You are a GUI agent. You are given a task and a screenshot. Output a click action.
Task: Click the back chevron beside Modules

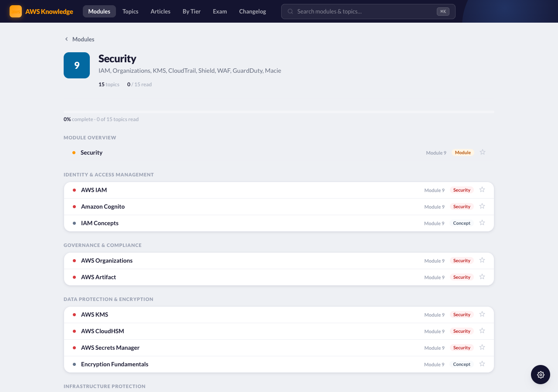[67, 39]
